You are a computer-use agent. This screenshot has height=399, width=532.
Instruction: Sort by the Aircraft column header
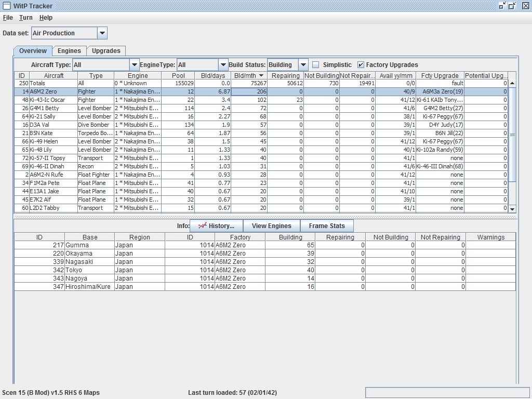[x=54, y=76]
